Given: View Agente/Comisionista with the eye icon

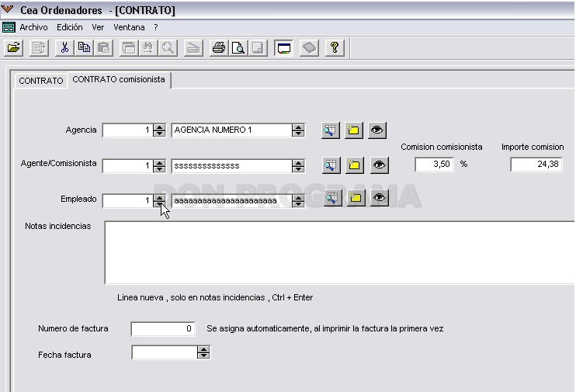Looking at the screenshot, I should [379, 165].
